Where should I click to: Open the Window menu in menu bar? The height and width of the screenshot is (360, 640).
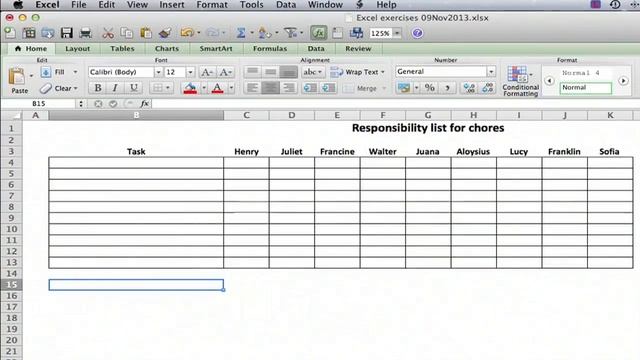pyautogui.click(x=325, y=5)
